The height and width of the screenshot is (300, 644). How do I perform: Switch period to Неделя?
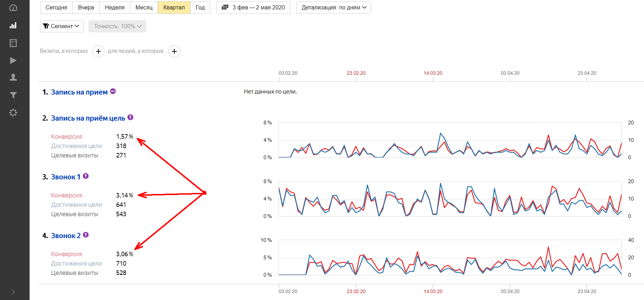point(115,7)
